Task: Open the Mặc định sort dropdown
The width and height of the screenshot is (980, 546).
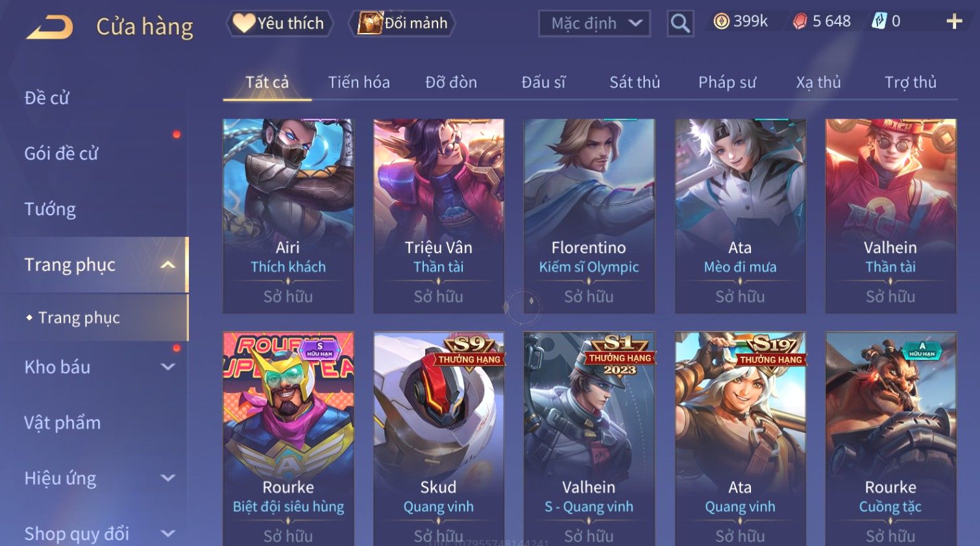Action: tap(594, 23)
